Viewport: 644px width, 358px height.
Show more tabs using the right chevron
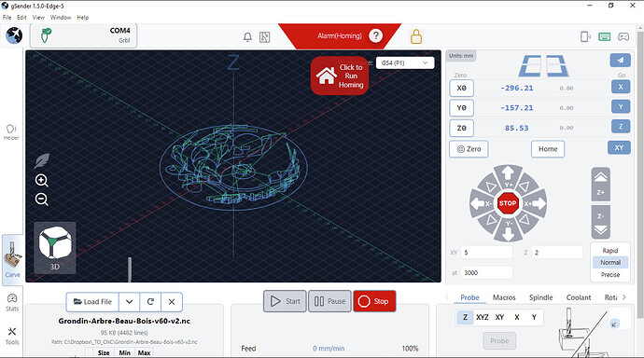tap(623, 297)
